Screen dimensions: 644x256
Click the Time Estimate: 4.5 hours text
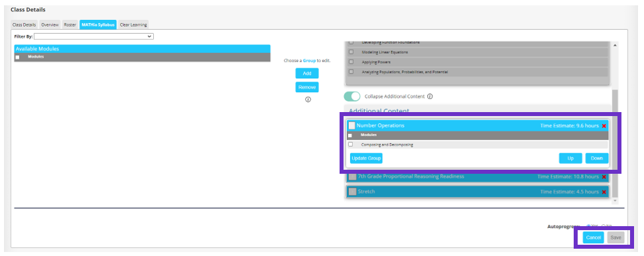(x=569, y=192)
